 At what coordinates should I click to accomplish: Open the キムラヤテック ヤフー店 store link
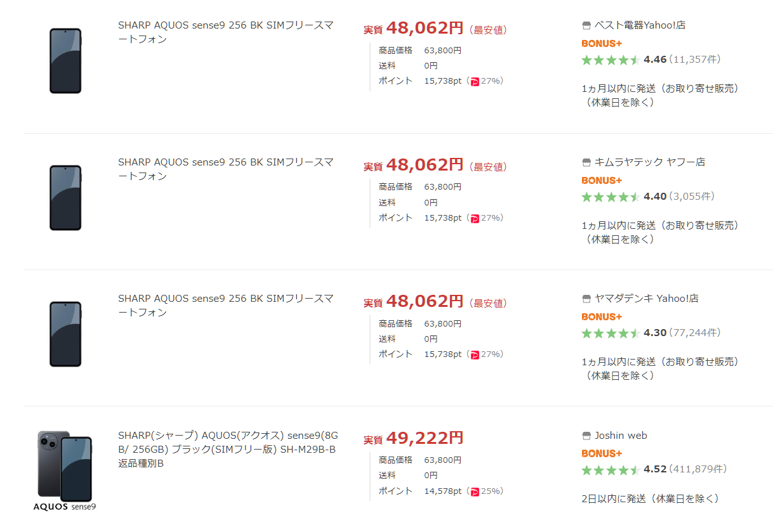[x=650, y=162]
